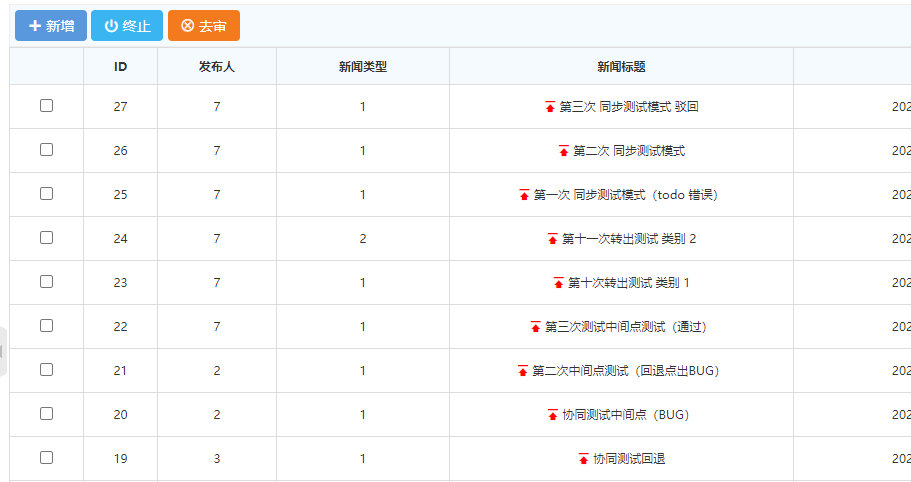Click pin-to-top icon beside 协同测试回退

click(583, 459)
